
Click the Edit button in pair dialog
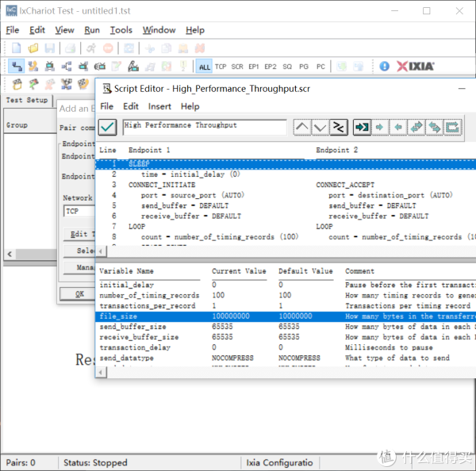coord(79,234)
